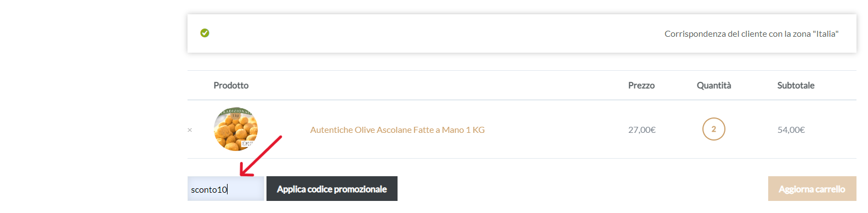This screenshot has height=213, width=868.
Task: Open the Autentiche Olive Ascolane Fatte a Mano link
Action: (x=397, y=130)
